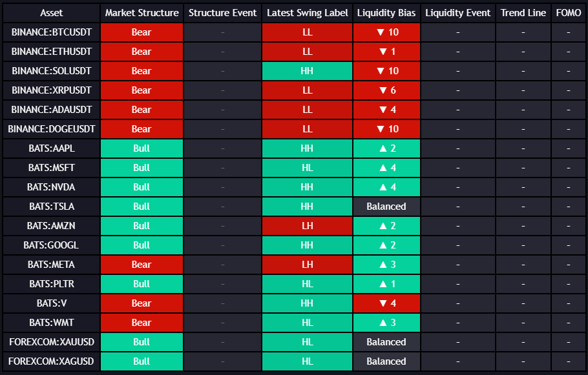
Task: Select the Liquidity Bias column header
Action: point(386,13)
